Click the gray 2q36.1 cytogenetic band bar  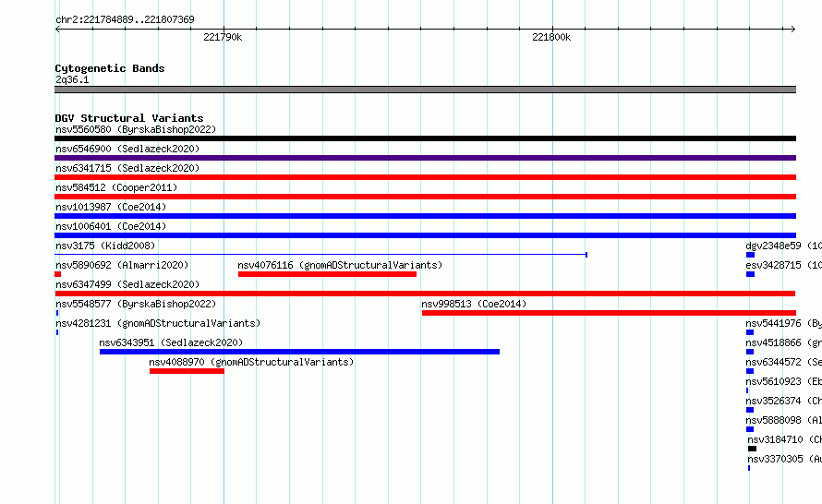425,90
